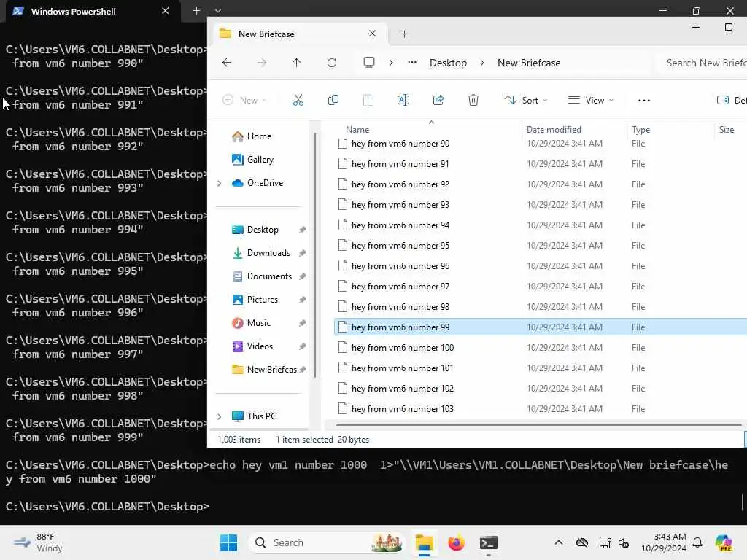Click Desktop in the address breadcrumb
This screenshot has width=747, height=560.
(x=448, y=63)
